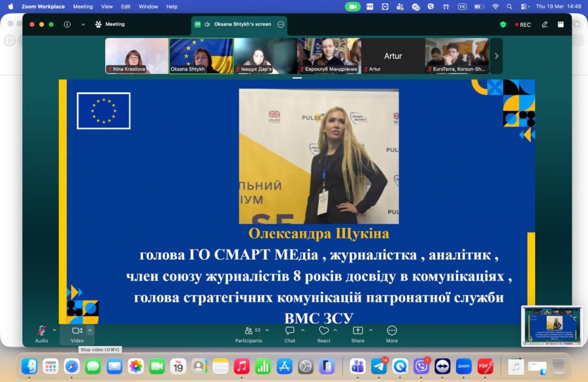The width and height of the screenshot is (588, 382).
Task: Open Telegram from the Dock
Action: pos(379,366)
